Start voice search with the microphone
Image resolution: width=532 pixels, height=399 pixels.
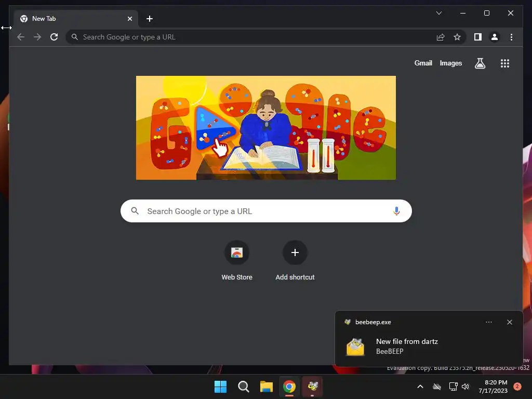pyautogui.click(x=396, y=211)
